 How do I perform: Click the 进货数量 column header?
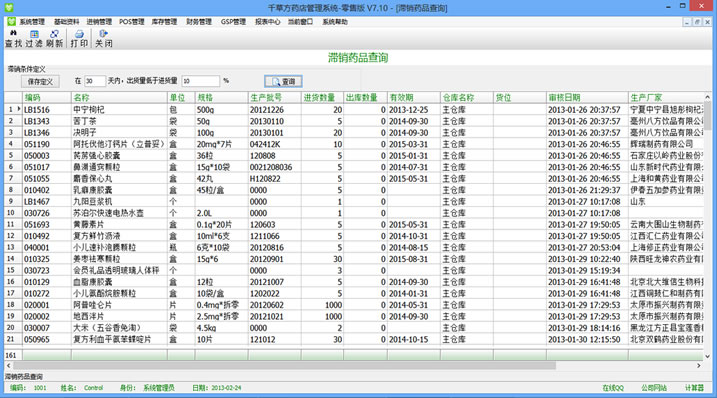(x=322, y=97)
